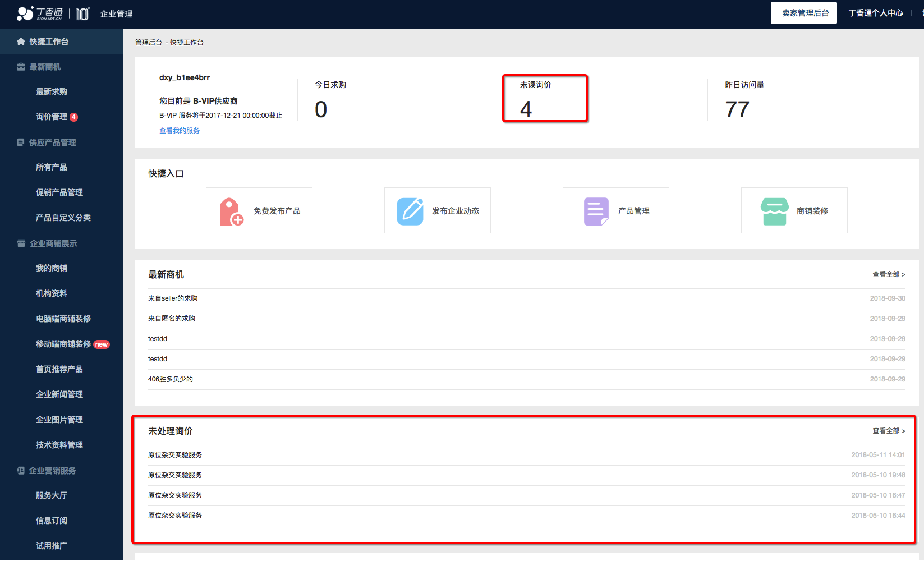Click the 丁香通 logo in header
This screenshot has height=561, width=924.
40,13
